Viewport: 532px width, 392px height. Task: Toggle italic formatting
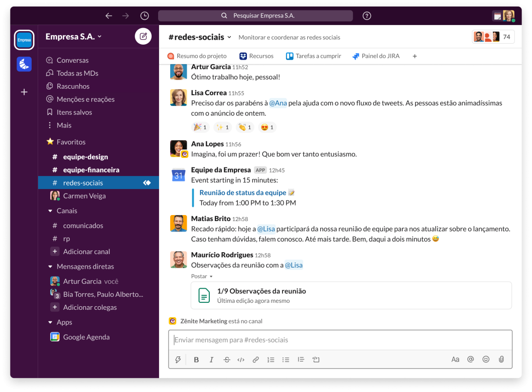211,359
